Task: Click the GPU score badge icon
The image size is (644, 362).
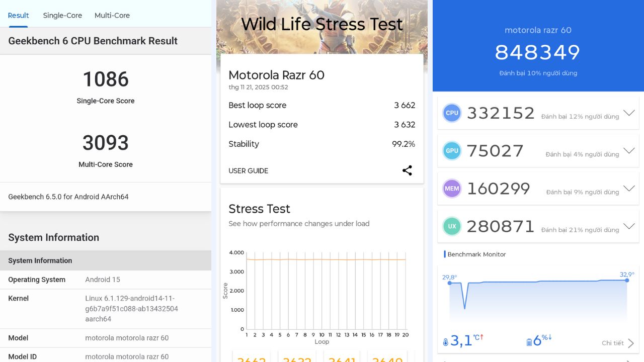Action: (x=452, y=151)
